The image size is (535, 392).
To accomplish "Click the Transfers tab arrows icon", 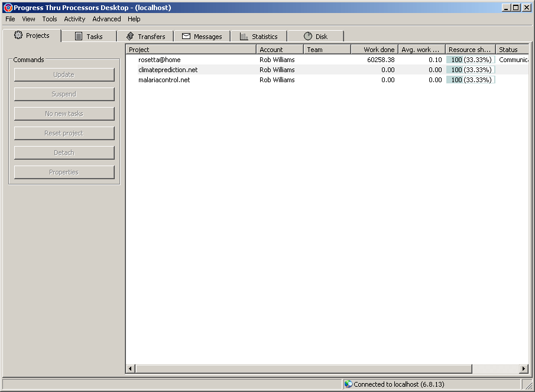I will point(130,36).
